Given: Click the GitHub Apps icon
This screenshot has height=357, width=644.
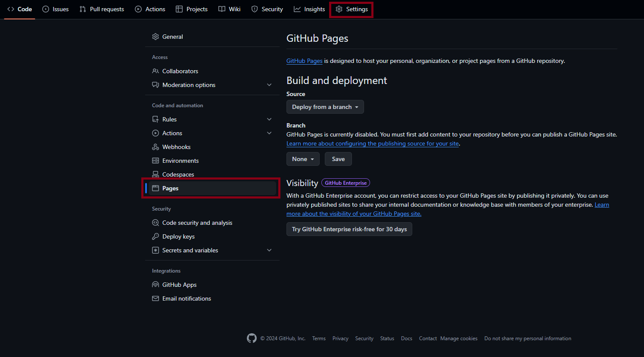Looking at the screenshot, I should click(x=156, y=285).
